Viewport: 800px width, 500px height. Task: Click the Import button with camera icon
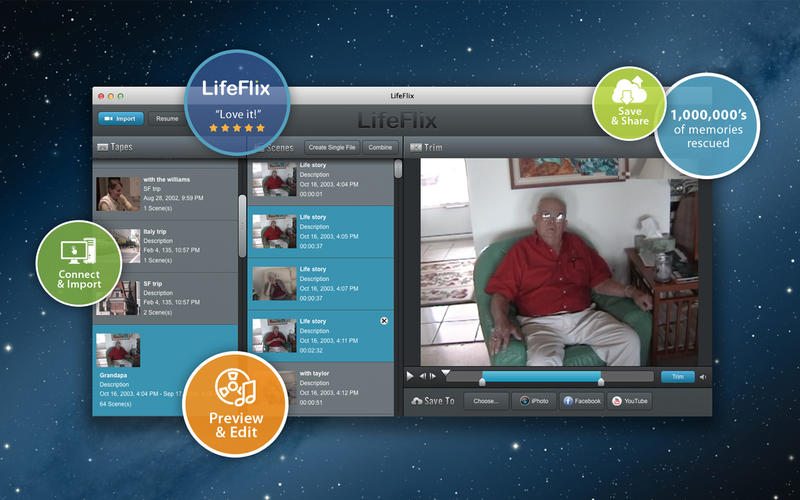[120, 118]
